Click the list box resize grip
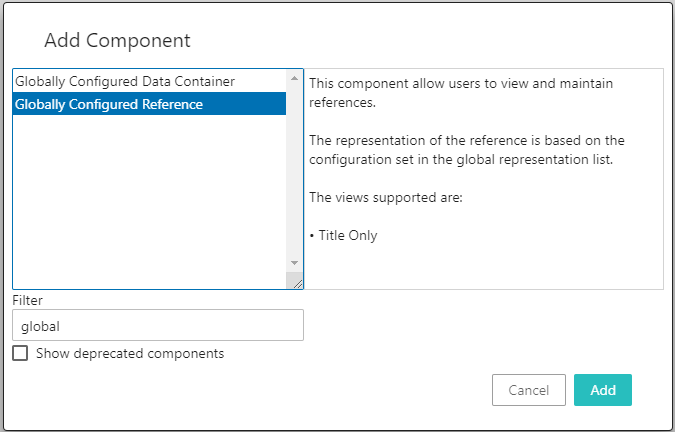 pos(295,282)
